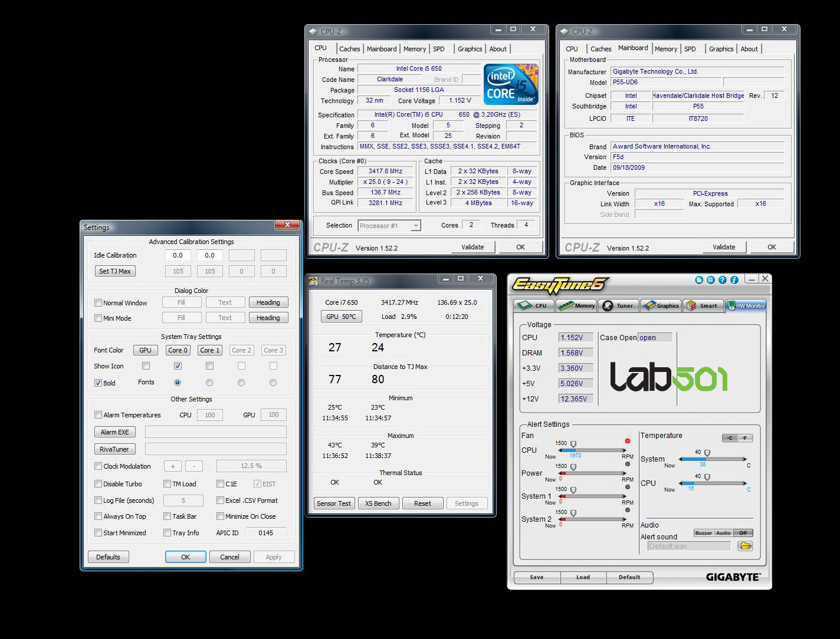Click the Load button in EasyTune6
840x639 pixels.
tap(583, 577)
